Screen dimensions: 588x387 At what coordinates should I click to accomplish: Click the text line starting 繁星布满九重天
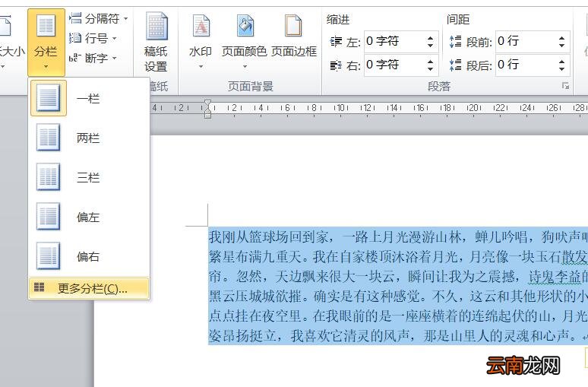click(x=398, y=256)
